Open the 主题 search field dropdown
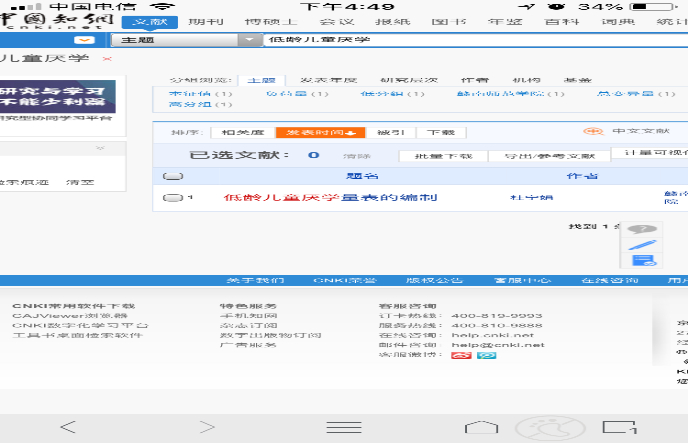Image resolution: width=688 pixels, height=443 pixels. (x=249, y=40)
